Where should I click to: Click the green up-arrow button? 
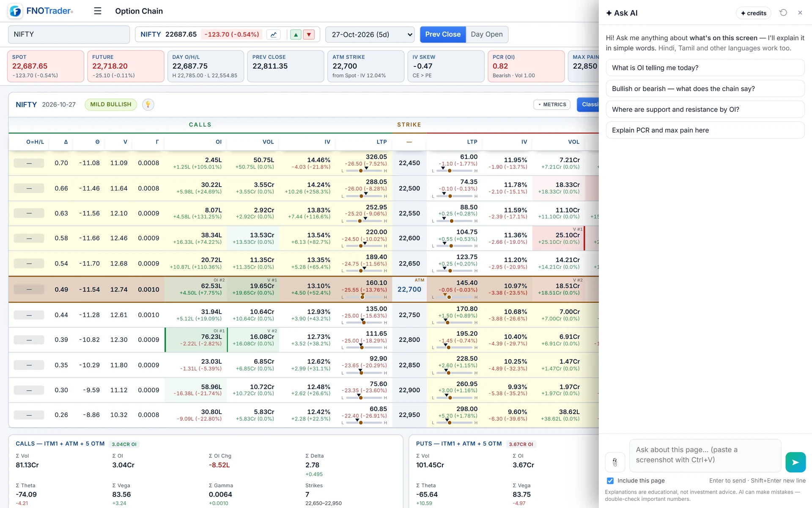point(296,35)
